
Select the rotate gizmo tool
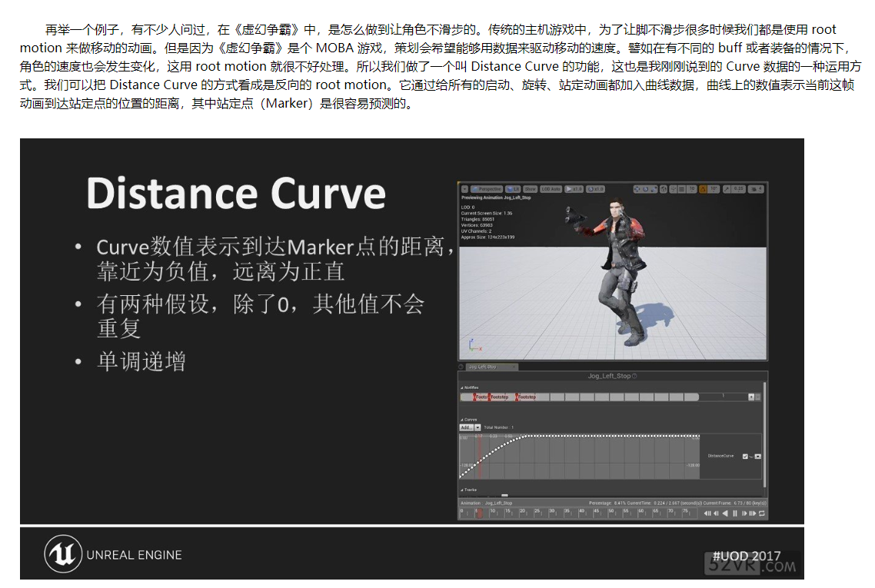tap(646, 189)
